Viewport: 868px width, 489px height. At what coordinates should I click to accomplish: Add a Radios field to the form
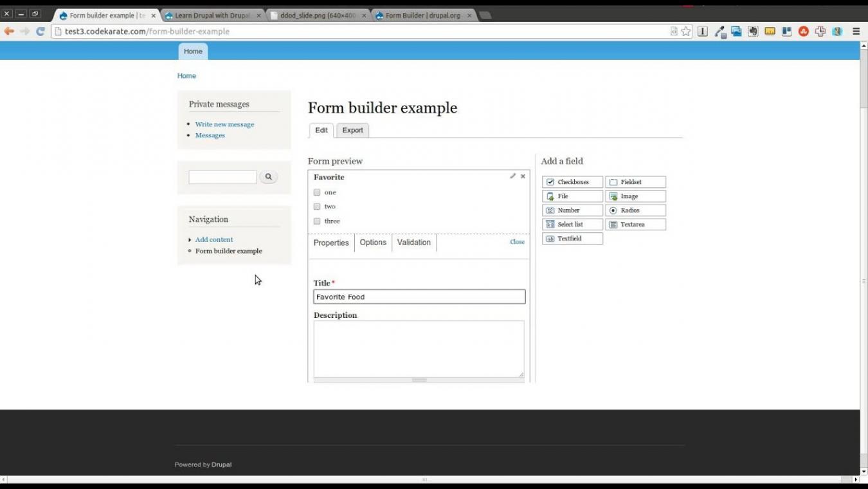[x=635, y=210]
